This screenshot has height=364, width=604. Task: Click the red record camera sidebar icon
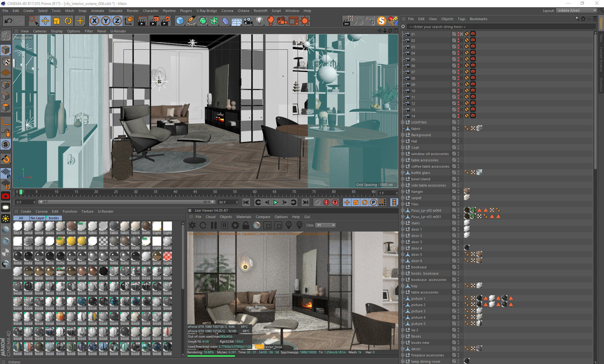coord(6,196)
